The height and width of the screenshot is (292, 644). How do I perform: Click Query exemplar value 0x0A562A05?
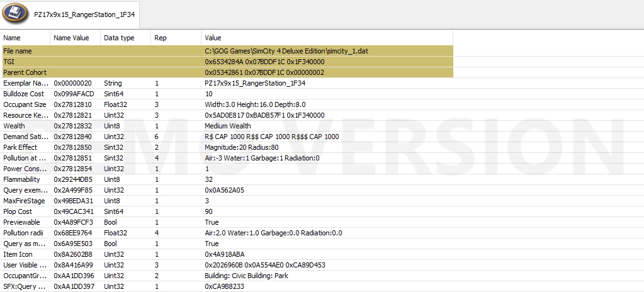[225, 190]
